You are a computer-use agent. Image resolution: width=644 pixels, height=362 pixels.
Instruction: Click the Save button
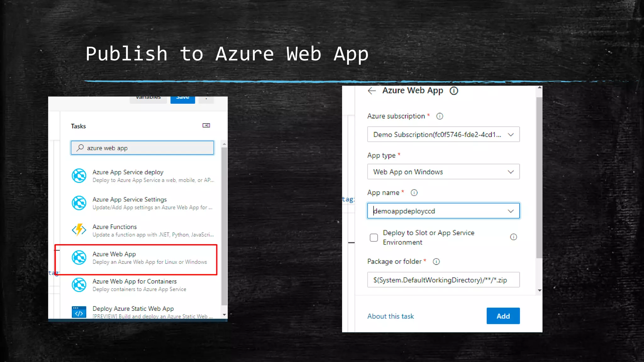(183, 100)
